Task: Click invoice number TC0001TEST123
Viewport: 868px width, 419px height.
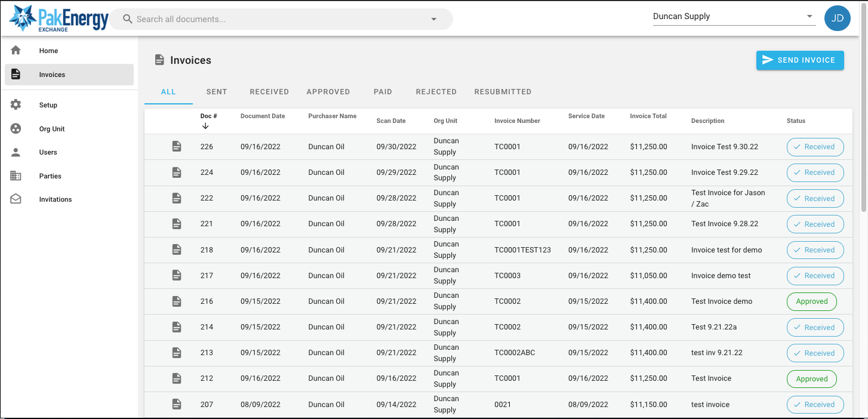Action: [x=522, y=250]
